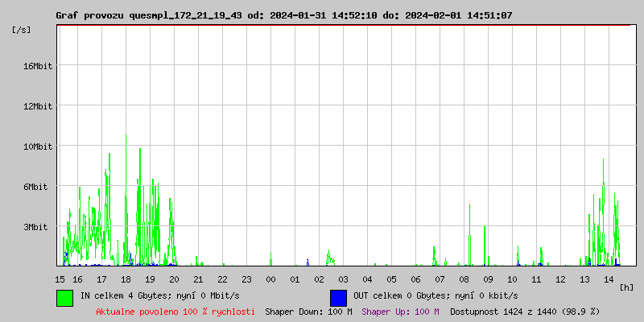This screenshot has width=644, height=322.
Task: Click the [/s] unit label
Action: coord(22,30)
